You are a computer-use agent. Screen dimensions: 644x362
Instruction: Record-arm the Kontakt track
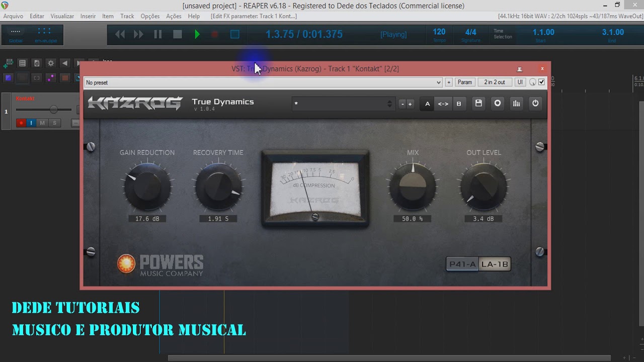tap(21, 123)
